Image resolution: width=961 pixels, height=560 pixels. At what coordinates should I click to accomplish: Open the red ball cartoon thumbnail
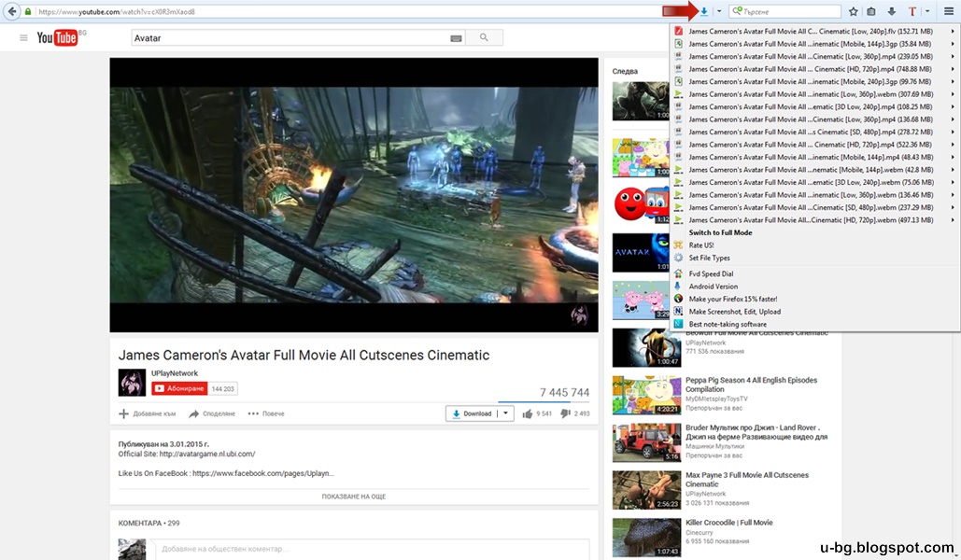641,204
